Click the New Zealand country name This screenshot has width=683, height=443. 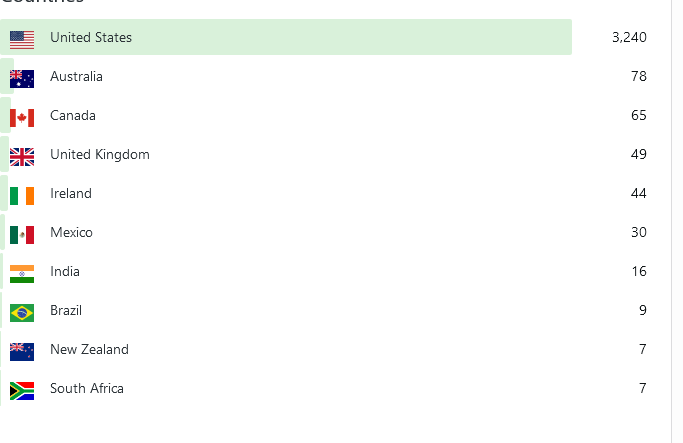click(x=90, y=350)
